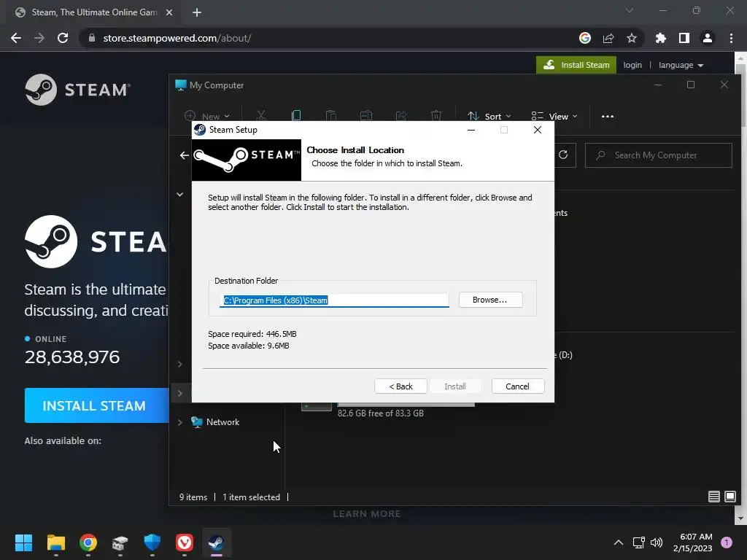This screenshot has width=747, height=560.
Task: Click the volume speaker tray icon
Action: pos(657,542)
